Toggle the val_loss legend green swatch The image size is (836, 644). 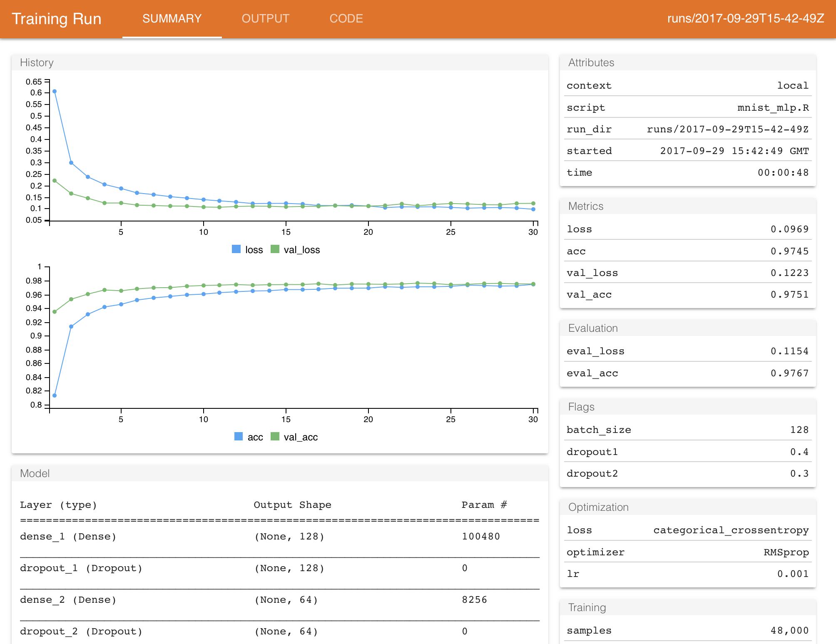(x=275, y=249)
